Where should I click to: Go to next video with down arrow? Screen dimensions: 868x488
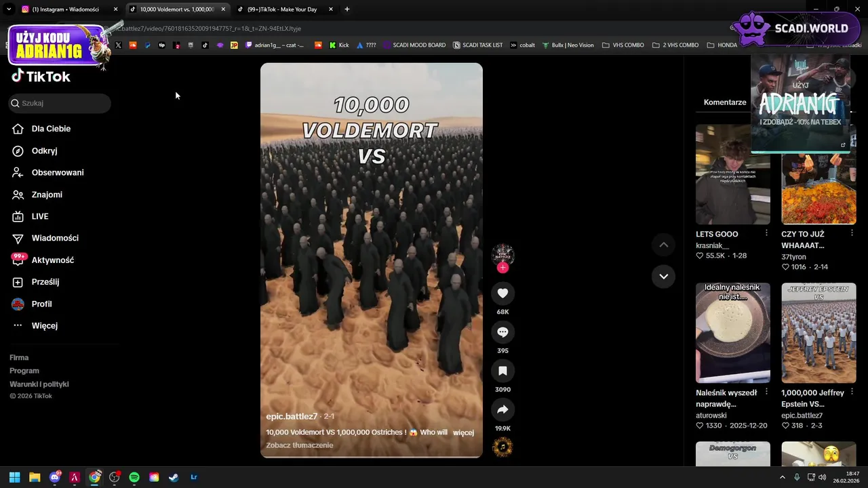(x=663, y=277)
